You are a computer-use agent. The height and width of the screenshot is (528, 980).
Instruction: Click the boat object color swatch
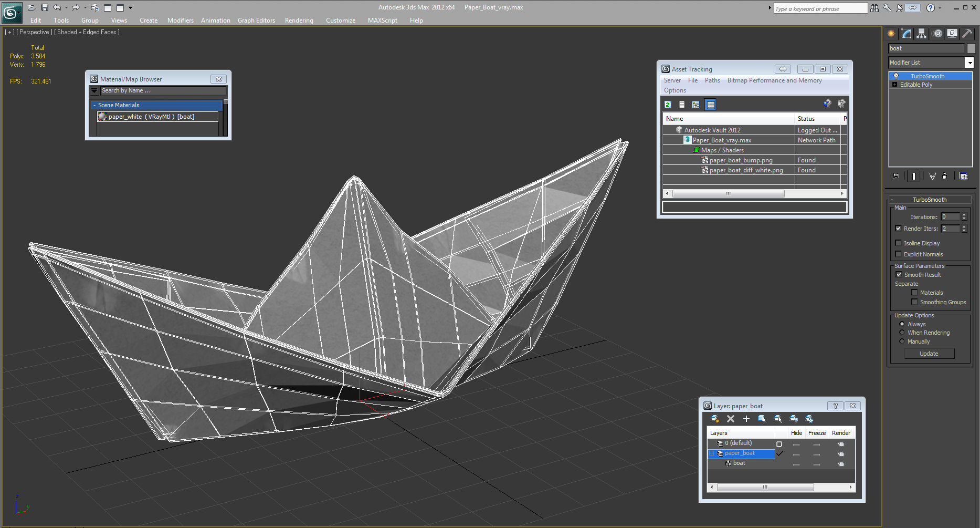[x=971, y=48]
